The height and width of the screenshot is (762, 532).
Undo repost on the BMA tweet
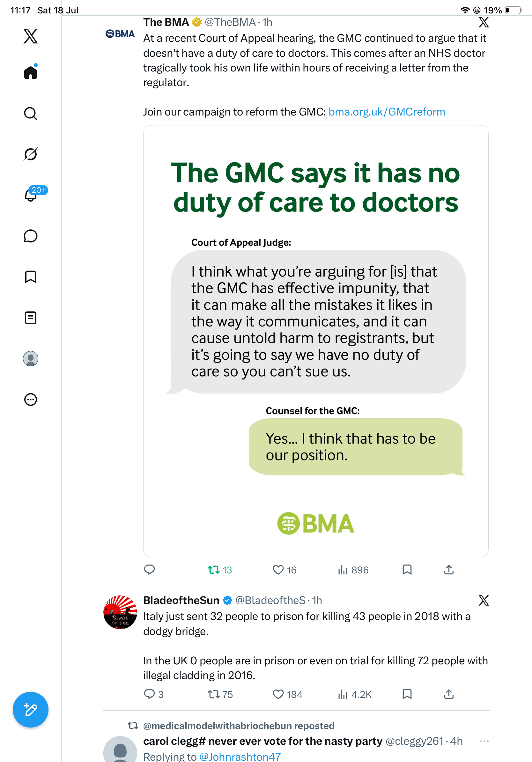coord(219,570)
